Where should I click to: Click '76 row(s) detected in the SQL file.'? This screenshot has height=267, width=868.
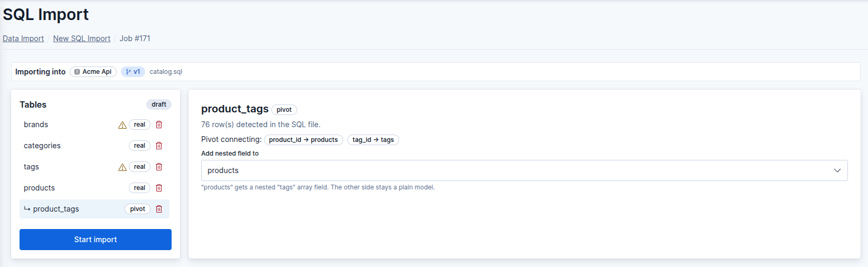coord(261,125)
